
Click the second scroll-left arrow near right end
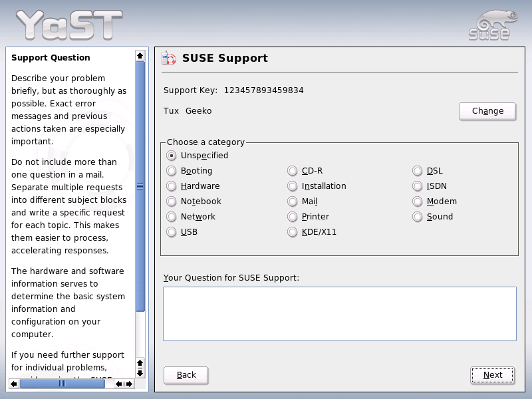click(119, 384)
